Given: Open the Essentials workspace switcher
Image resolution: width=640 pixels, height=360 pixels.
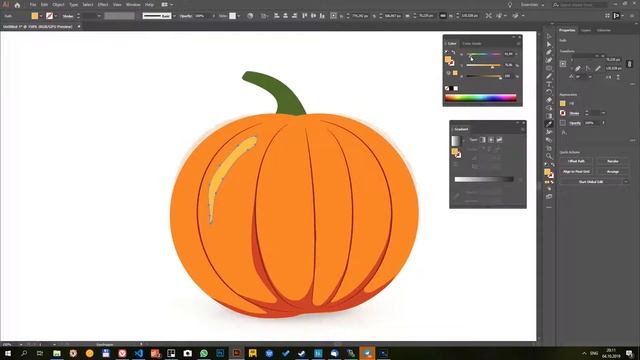Looking at the screenshot, I should click(532, 5).
